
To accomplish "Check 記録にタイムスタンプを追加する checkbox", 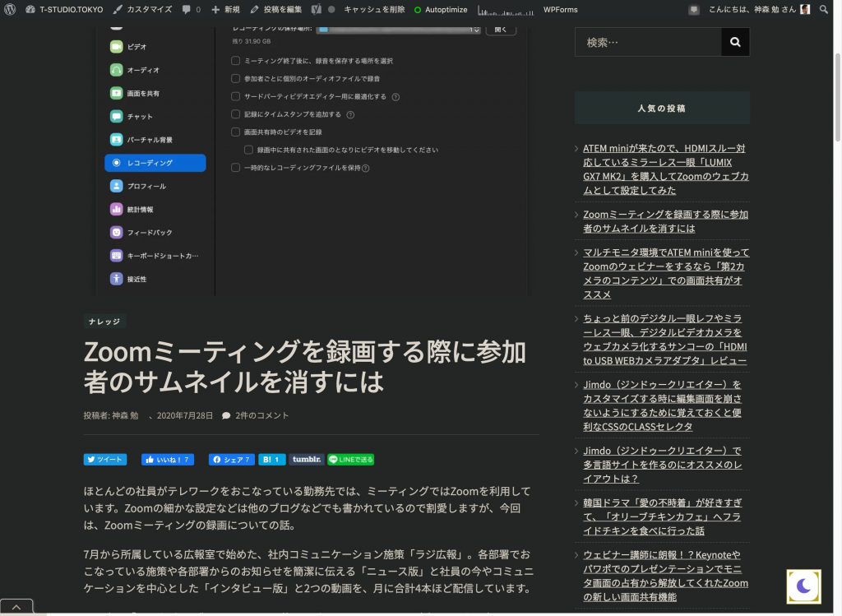I will click(x=235, y=113).
